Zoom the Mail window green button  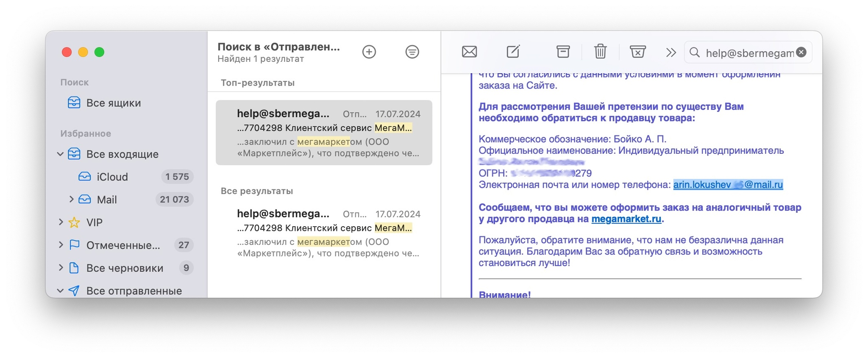[x=99, y=52]
